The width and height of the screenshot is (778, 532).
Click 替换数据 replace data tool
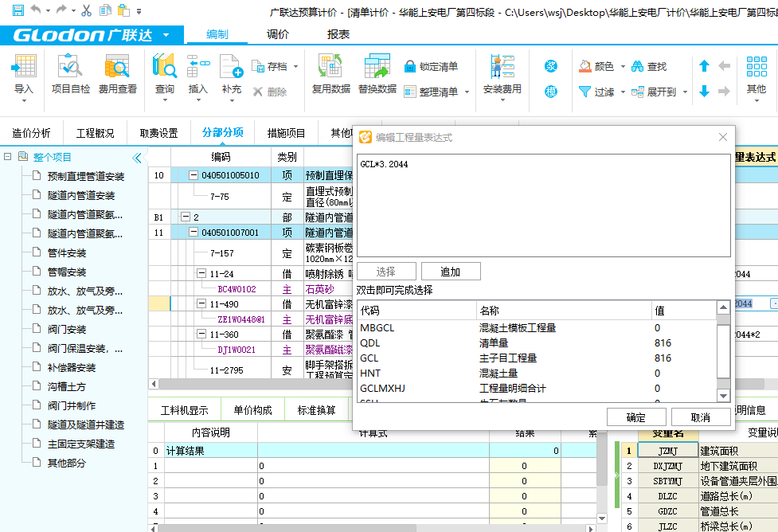coord(377,74)
